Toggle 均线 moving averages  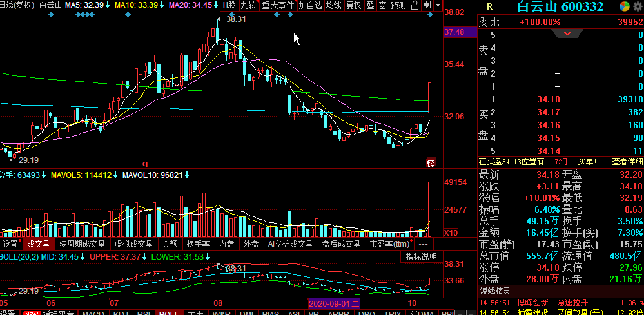334,5
